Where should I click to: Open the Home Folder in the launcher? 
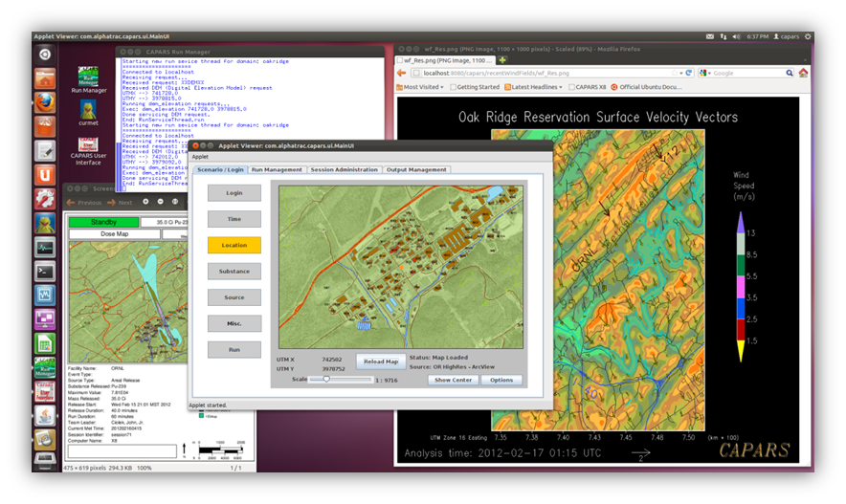(45, 78)
